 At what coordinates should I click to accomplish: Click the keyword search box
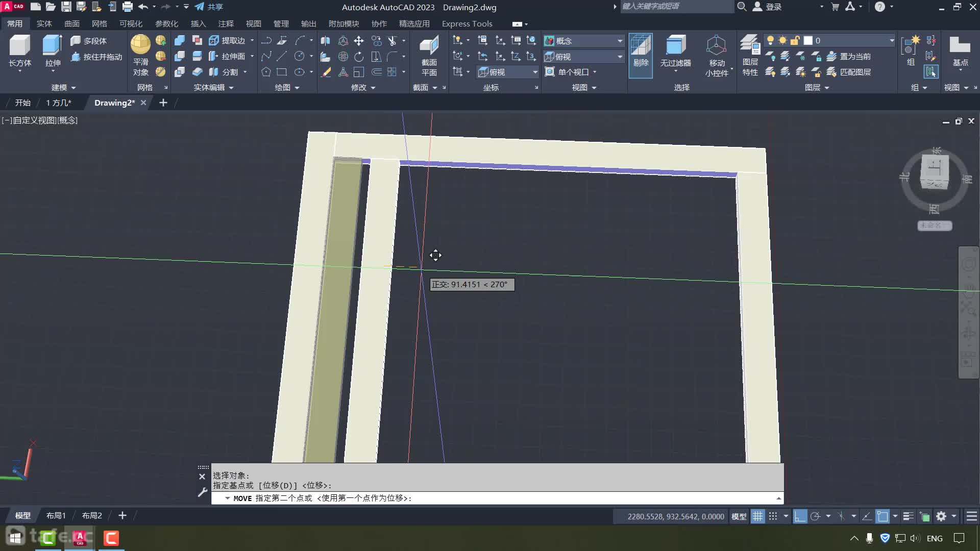(x=676, y=6)
